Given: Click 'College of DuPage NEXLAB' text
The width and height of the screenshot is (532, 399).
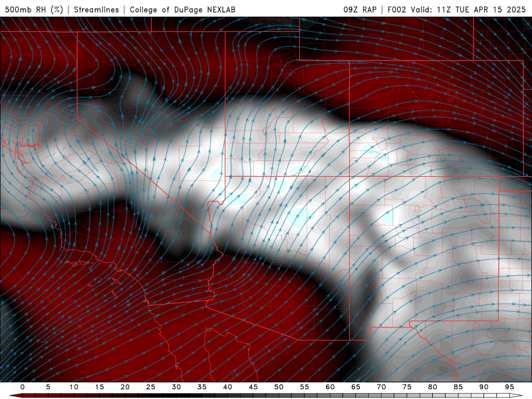Looking at the screenshot, I should pos(182,9).
